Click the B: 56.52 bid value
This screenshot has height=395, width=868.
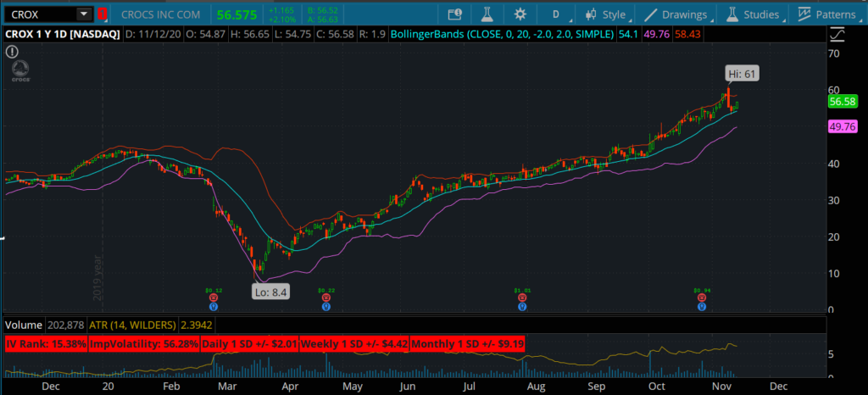click(322, 10)
